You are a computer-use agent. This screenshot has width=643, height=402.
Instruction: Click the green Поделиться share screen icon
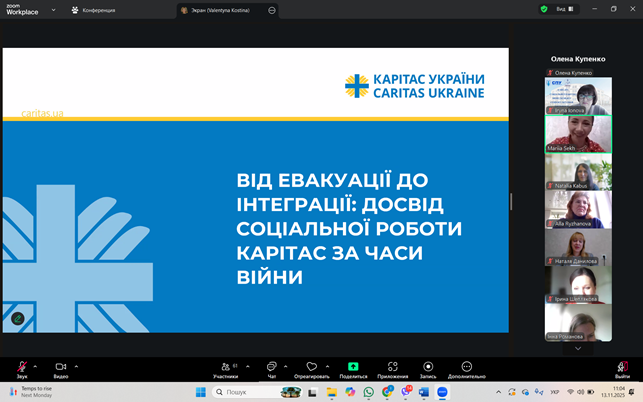353,367
